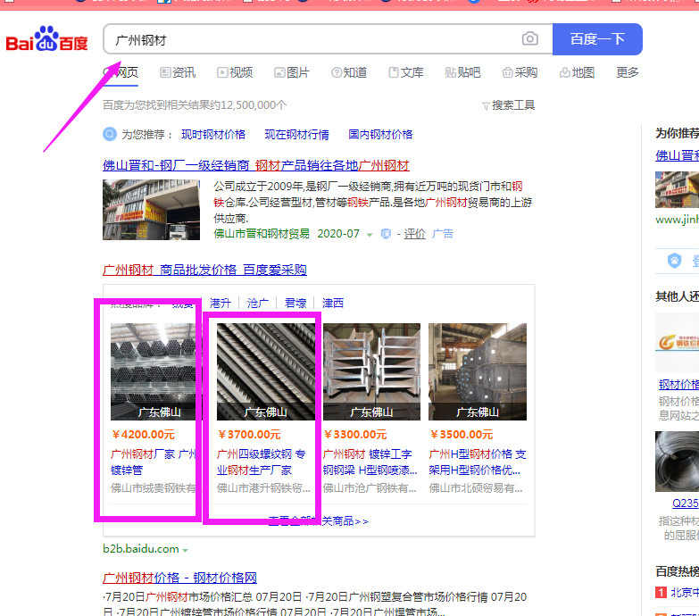The height and width of the screenshot is (616, 699).
Task: Expand the b2b.baidu.com dropdown arrow
Action: 185,550
